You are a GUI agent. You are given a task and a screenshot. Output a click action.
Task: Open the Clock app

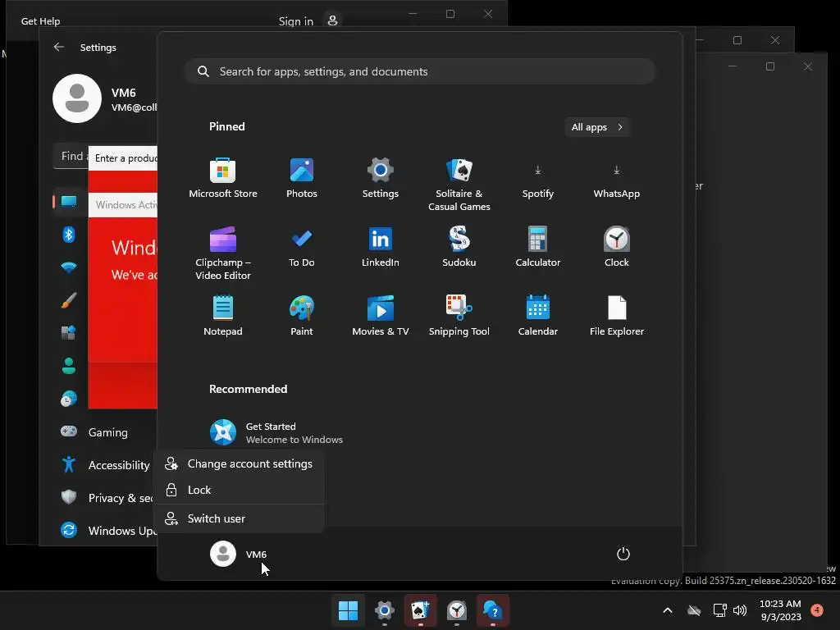pos(617,247)
